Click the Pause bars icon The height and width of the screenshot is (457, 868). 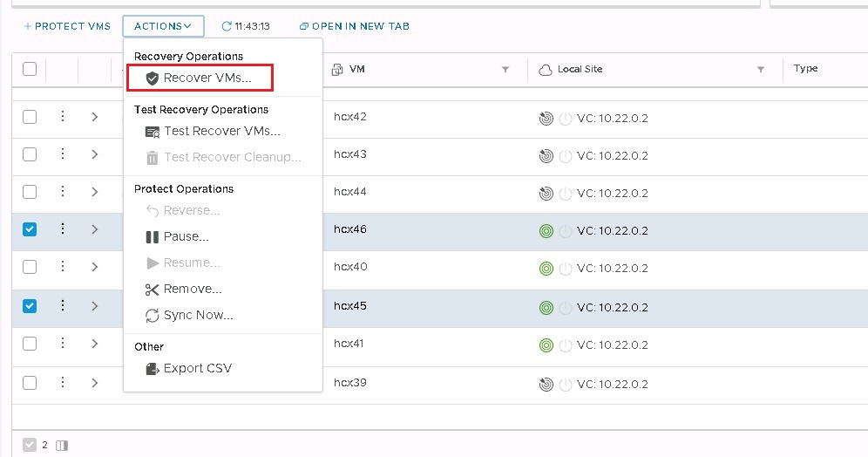click(x=153, y=237)
